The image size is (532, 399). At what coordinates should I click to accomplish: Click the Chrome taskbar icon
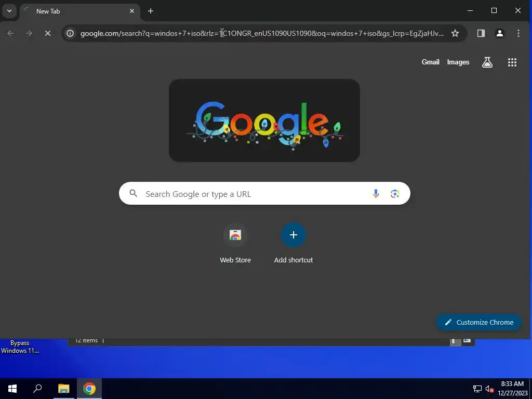pos(89,389)
